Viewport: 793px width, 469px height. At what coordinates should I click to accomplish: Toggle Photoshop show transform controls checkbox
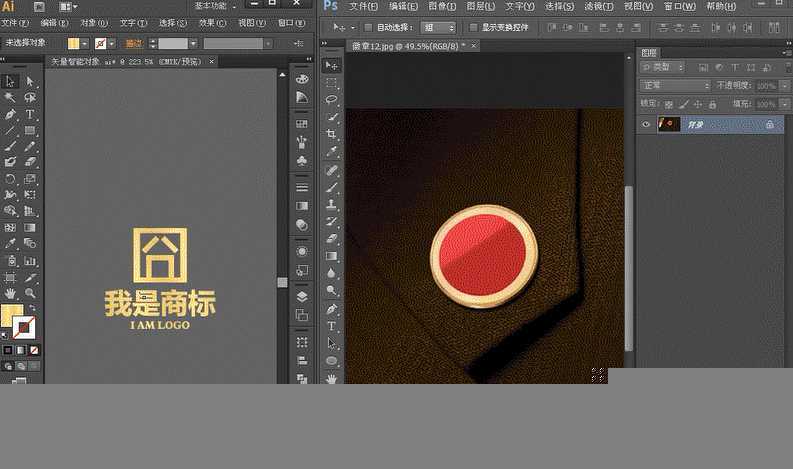[473, 27]
